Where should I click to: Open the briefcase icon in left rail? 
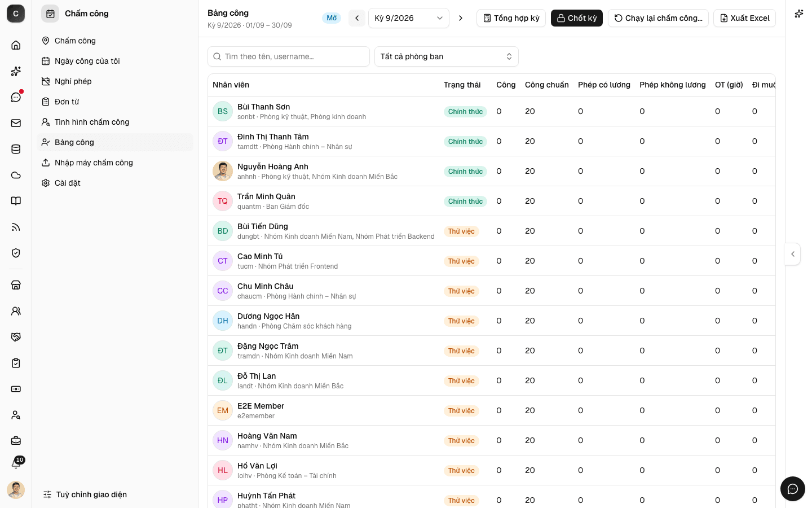tap(16, 441)
